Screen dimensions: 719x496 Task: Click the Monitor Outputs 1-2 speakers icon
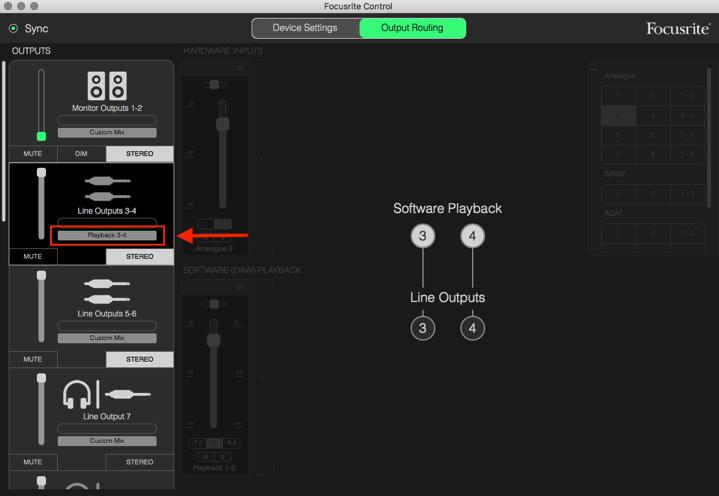(x=107, y=86)
